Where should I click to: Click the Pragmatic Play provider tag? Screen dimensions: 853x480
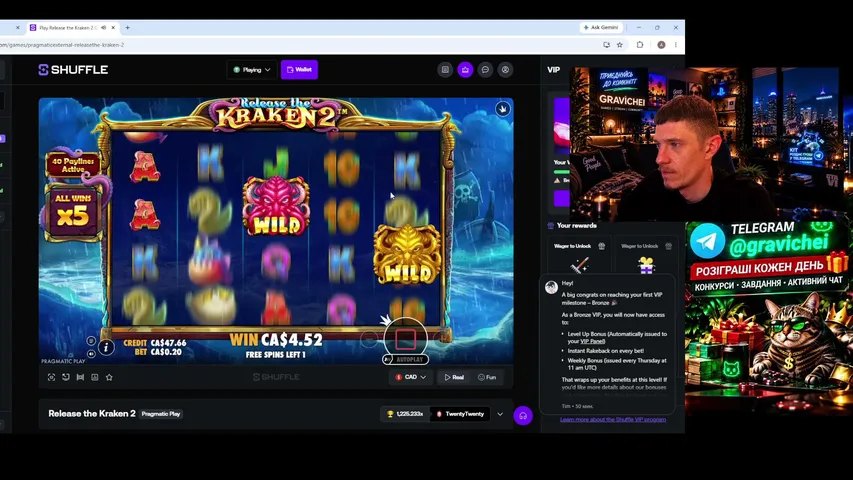pos(160,414)
